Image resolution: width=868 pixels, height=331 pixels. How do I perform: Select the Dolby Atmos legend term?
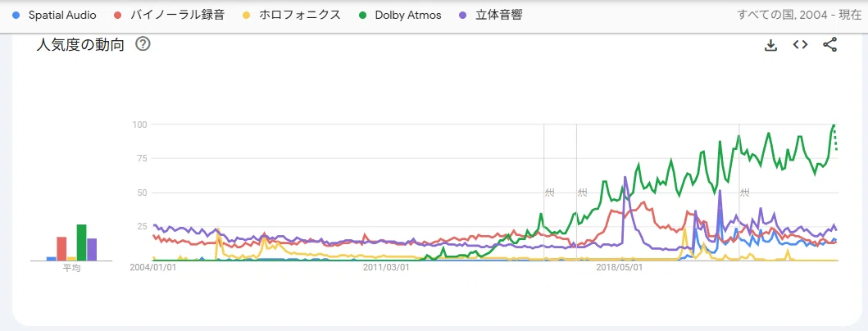click(408, 15)
